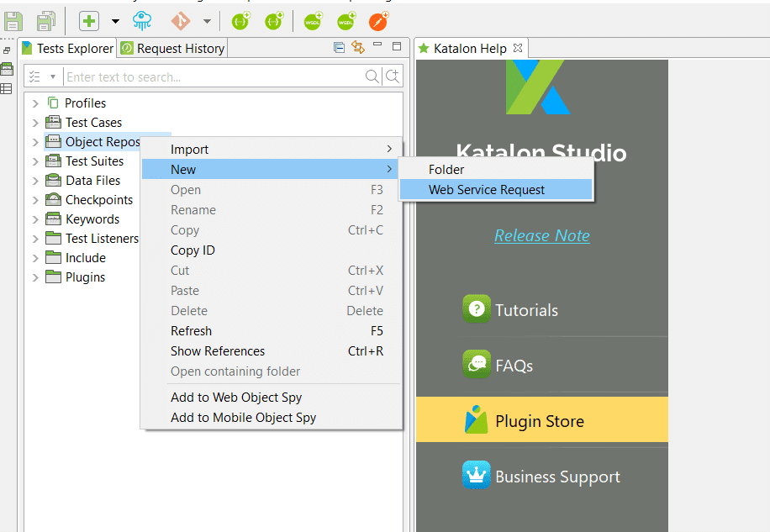
Task: Click the green plus New item icon
Action: (x=89, y=21)
